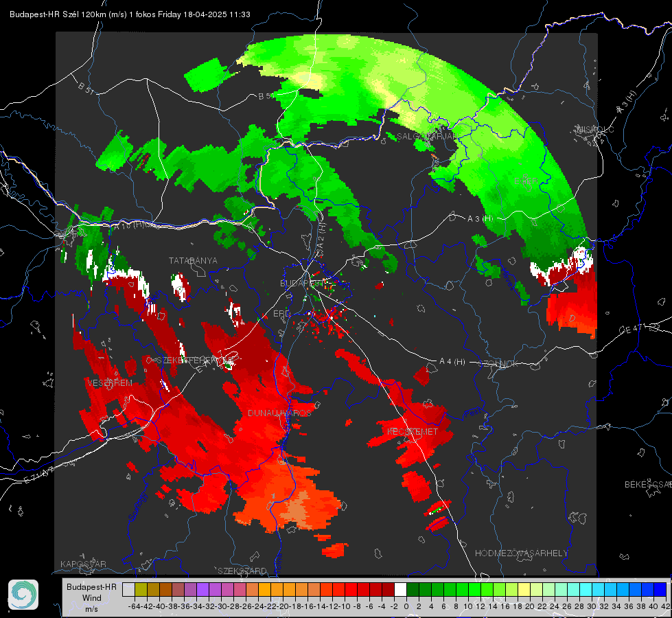This screenshot has width=672, height=618.
Task: Click the KAPOSVÁR city label
Action: 83,564
